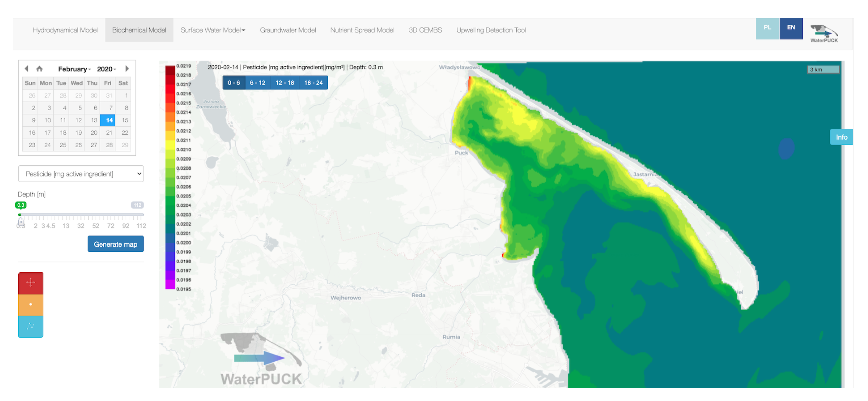Open the Pesticide parameter dropdown

81,174
